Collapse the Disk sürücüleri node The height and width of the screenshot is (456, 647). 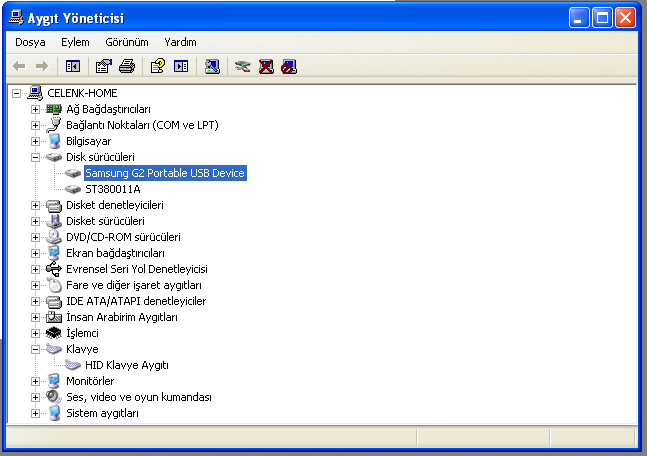pos(35,157)
